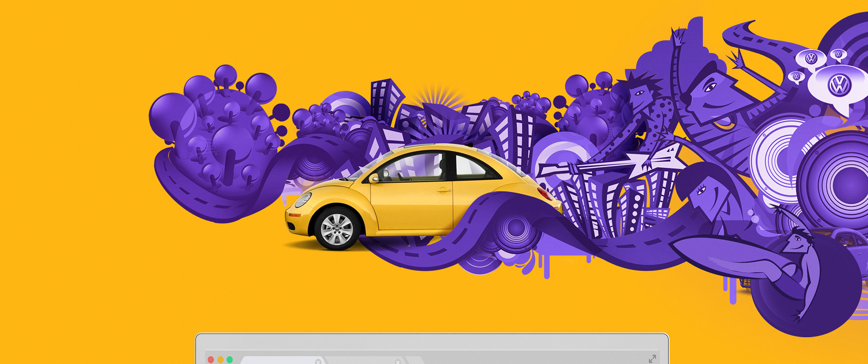Click the smallest VW logo bubble on the left

click(x=796, y=77)
